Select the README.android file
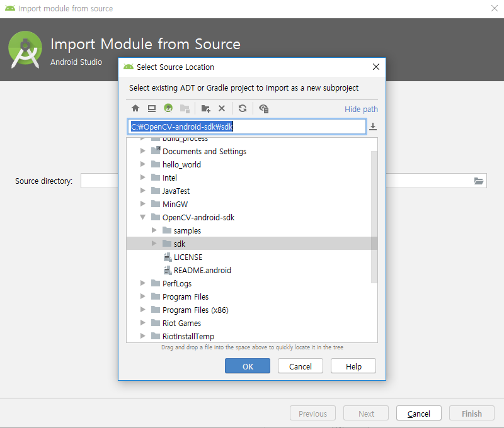 click(x=202, y=270)
